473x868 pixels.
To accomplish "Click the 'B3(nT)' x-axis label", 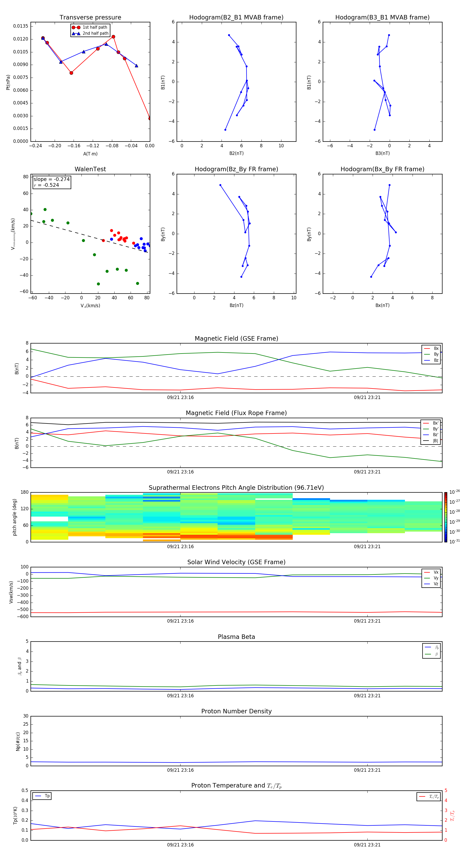I will 382,153.
